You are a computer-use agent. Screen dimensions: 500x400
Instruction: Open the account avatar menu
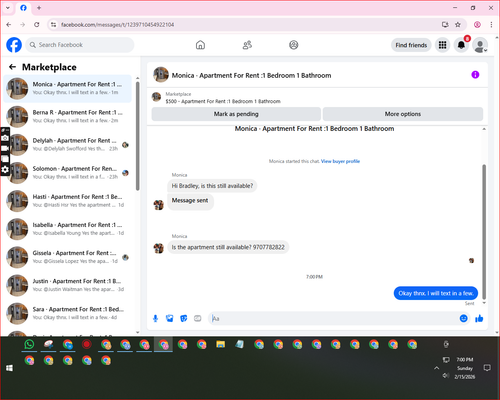[480, 45]
